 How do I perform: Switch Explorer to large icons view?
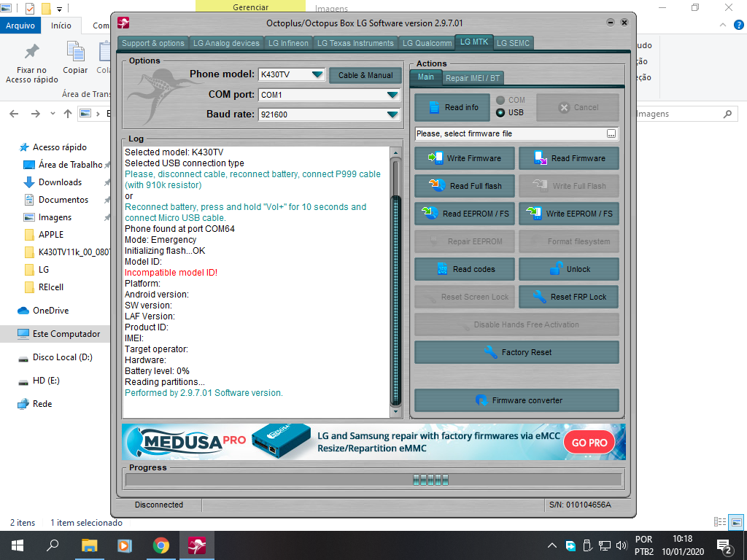[737, 522]
